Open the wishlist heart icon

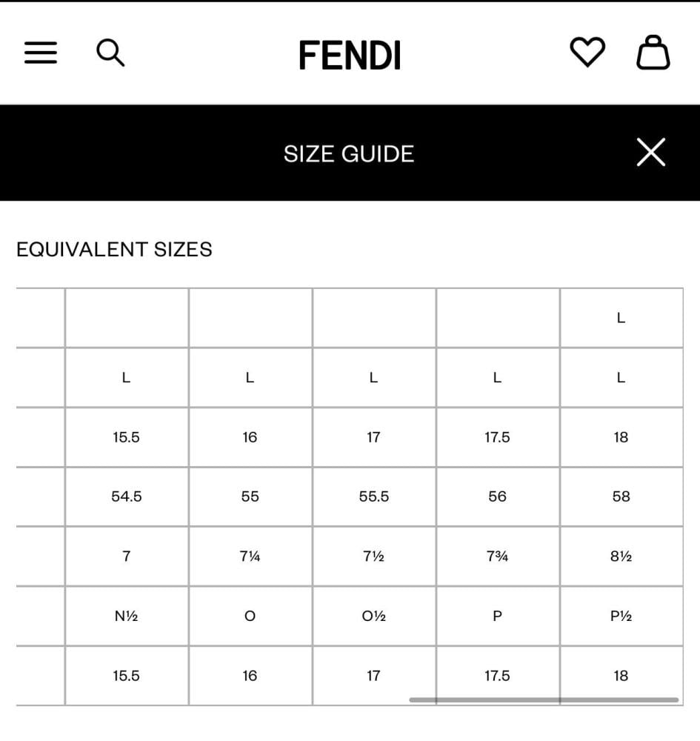[587, 53]
